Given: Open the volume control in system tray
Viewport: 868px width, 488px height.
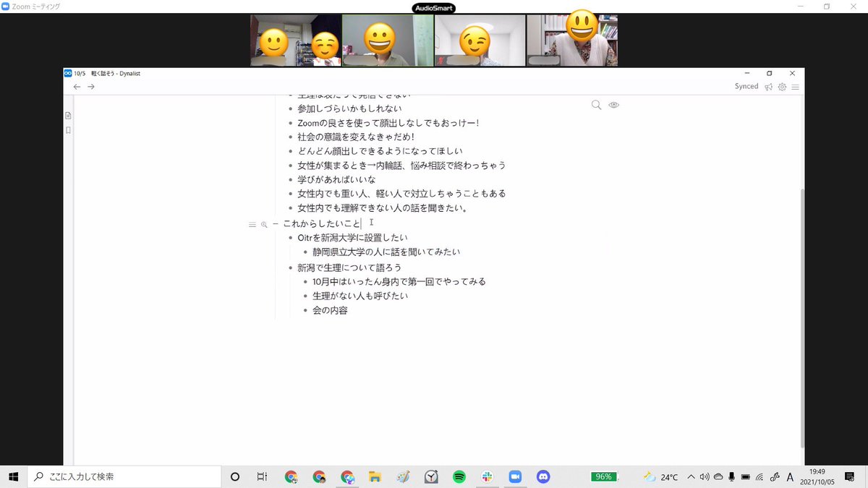Looking at the screenshot, I should [705, 476].
